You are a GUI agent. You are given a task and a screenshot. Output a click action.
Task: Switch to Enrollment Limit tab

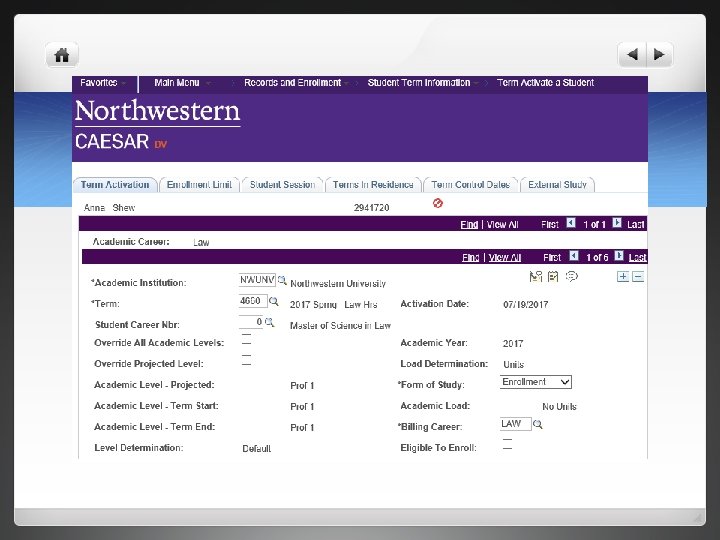tap(199, 185)
